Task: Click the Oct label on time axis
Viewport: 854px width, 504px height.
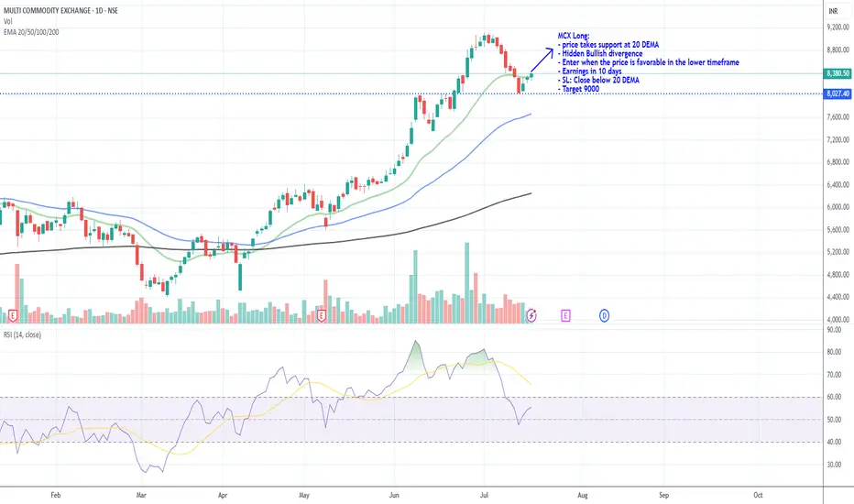Action: tap(758, 495)
